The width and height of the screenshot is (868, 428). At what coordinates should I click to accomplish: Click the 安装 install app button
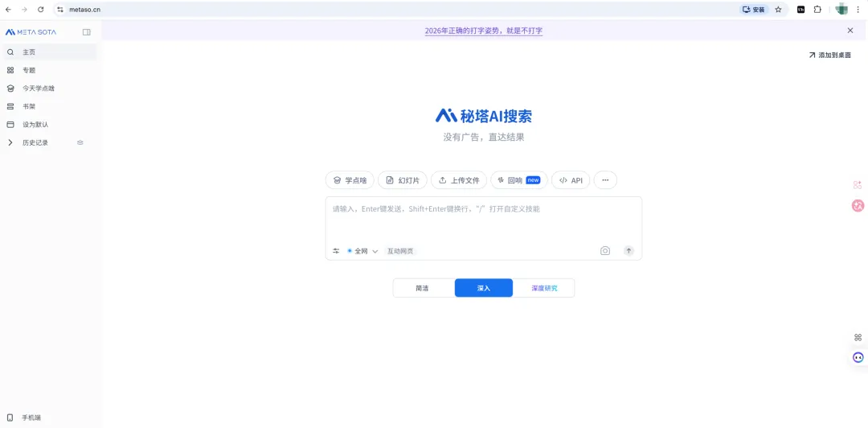click(x=754, y=10)
